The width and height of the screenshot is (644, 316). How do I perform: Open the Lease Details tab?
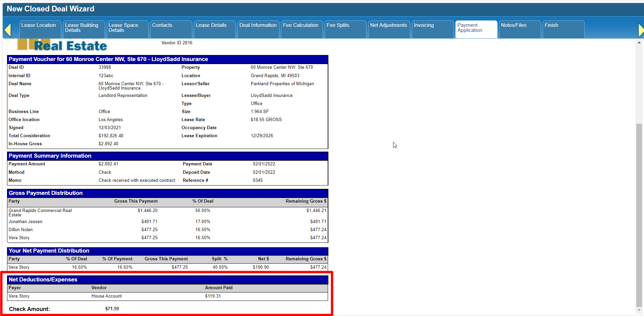(x=214, y=29)
